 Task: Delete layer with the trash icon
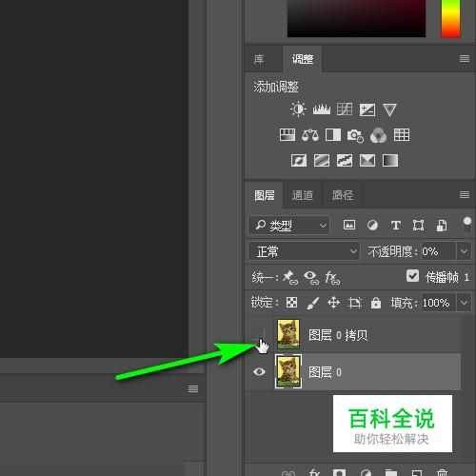(442, 473)
